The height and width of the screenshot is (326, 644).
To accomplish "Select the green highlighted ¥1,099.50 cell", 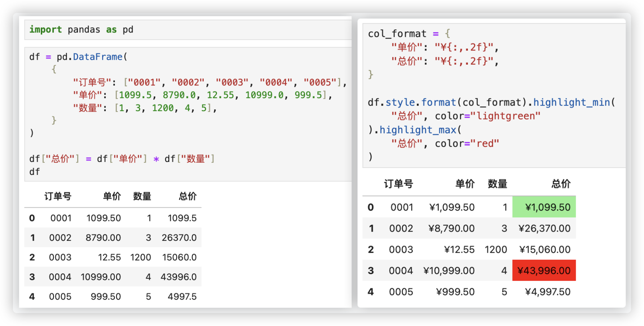I will [544, 207].
